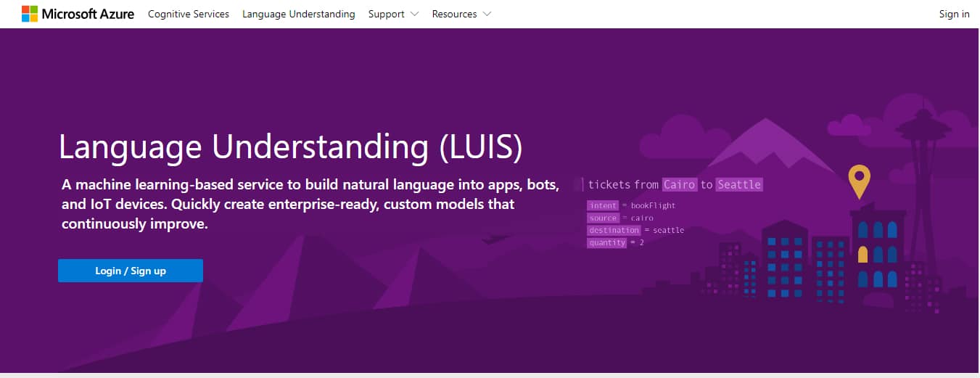The width and height of the screenshot is (980, 378).
Task: Open the Cognitive Services menu item
Action: coord(188,14)
